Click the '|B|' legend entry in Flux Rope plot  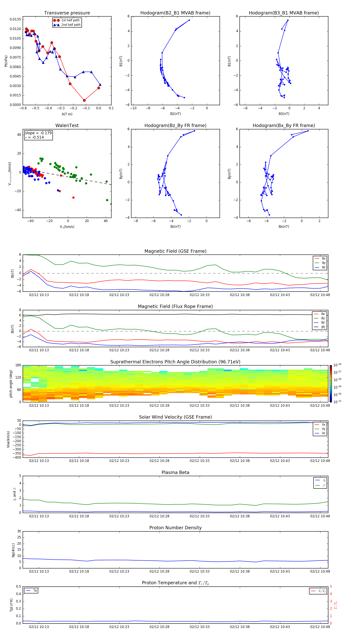[320, 327]
